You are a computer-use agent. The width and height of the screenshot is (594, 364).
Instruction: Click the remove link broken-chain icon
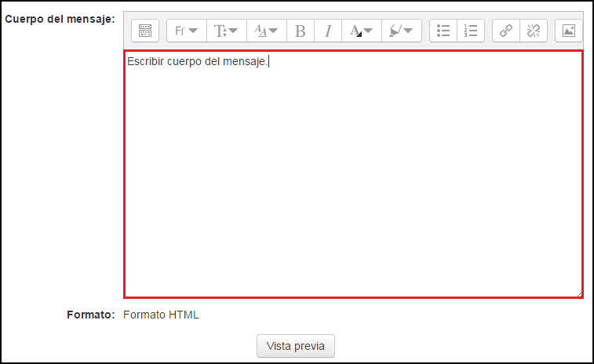coord(534,31)
